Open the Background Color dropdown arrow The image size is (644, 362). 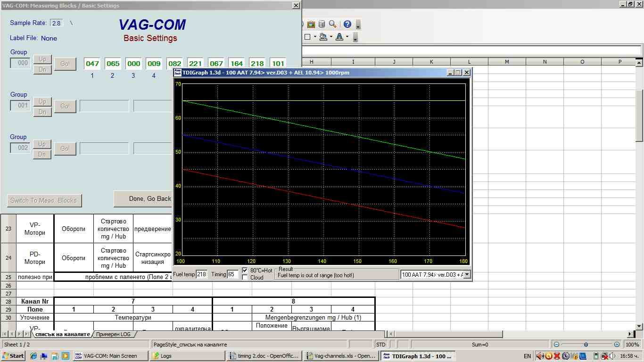coord(331,37)
